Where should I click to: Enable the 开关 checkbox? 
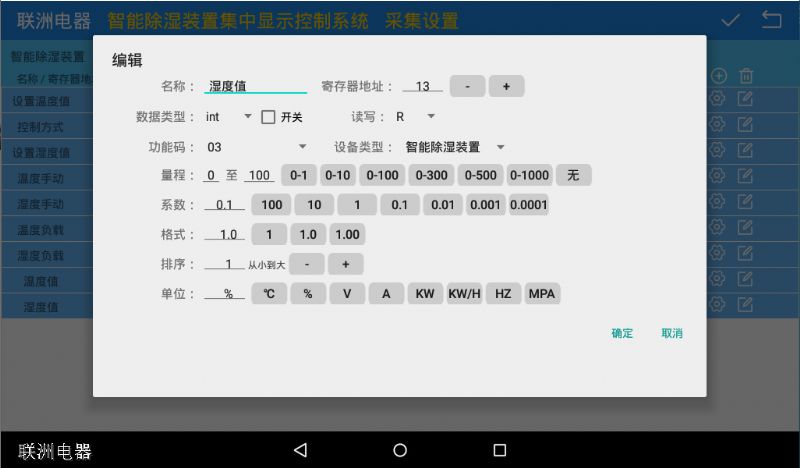click(268, 117)
